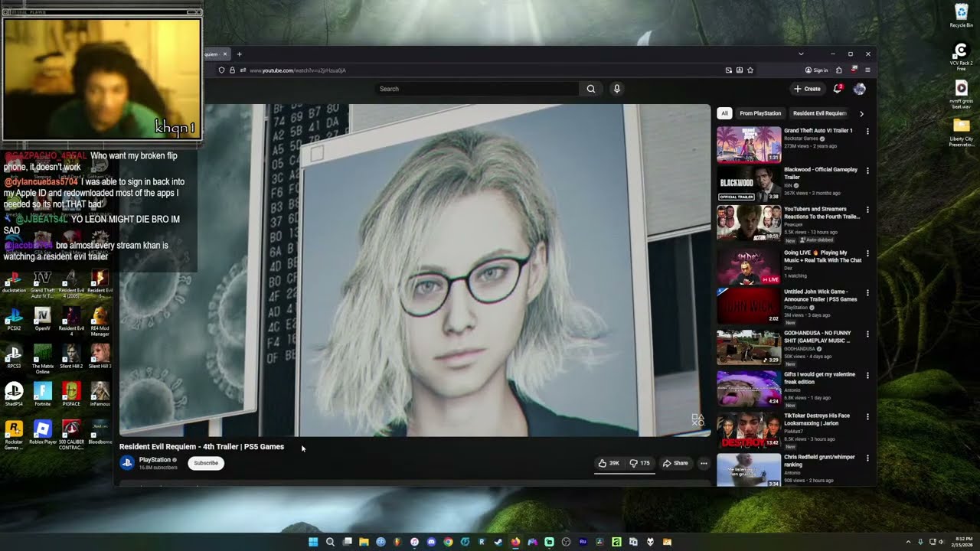Launch ShadPS4 desktop shortcut

point(14,395)
